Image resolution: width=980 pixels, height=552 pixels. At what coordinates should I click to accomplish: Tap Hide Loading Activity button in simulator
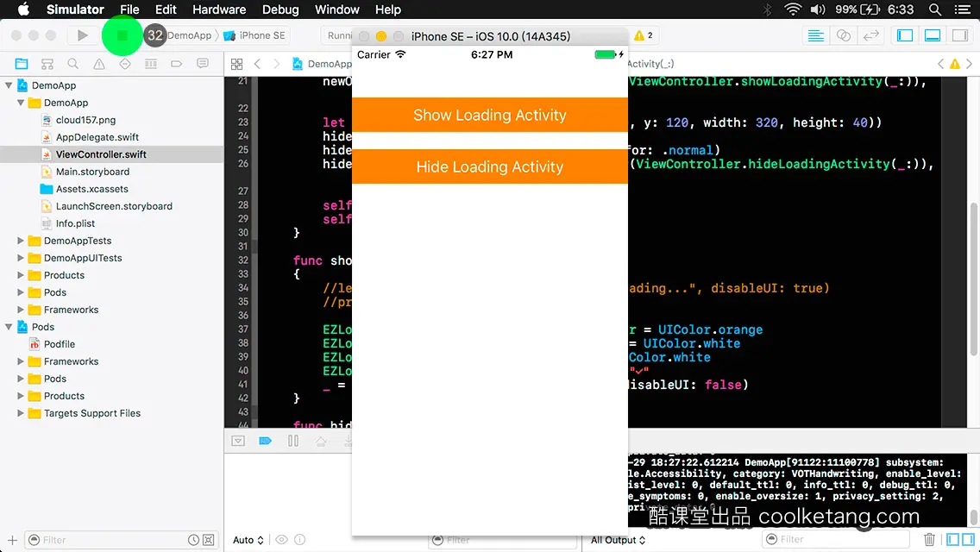(x=490, y=167)
